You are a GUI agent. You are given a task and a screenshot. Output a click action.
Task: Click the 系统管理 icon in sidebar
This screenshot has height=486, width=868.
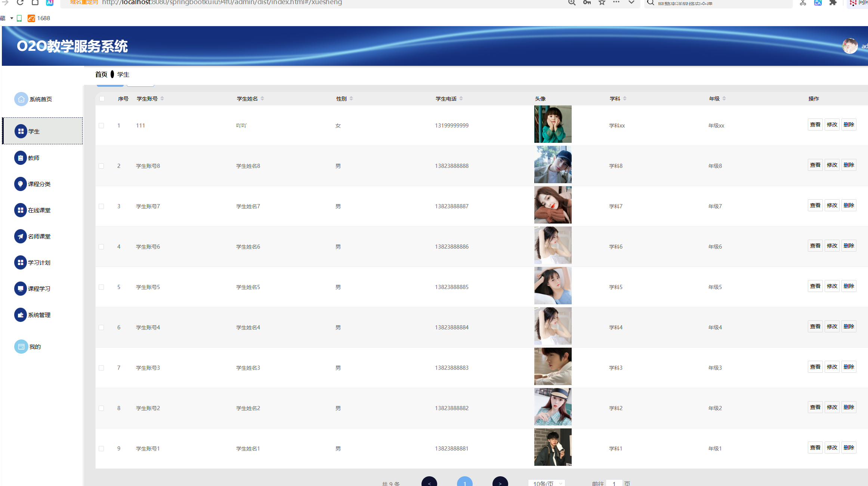click(21, 315)
